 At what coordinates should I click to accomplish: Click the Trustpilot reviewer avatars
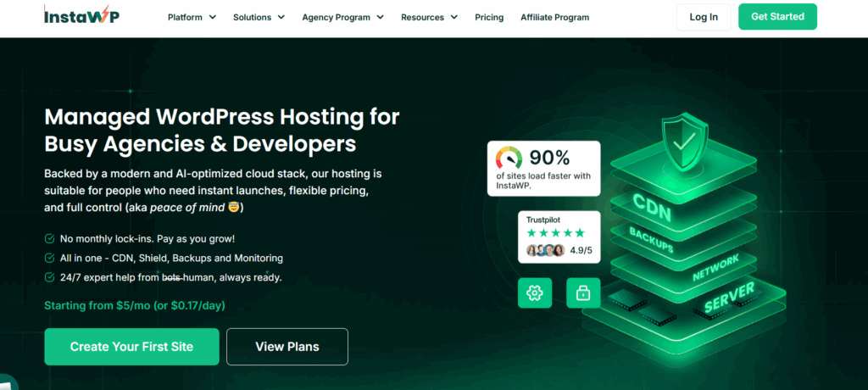pyautogui.click(x=545, y=250)
